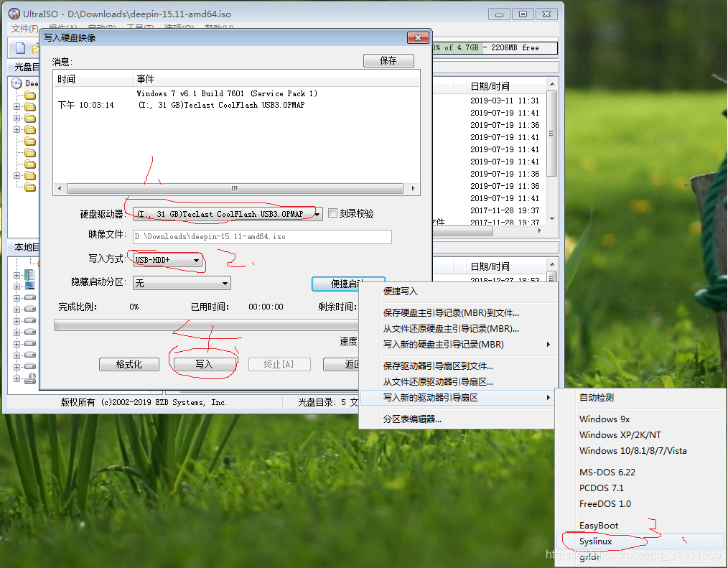Click the Windows 7 v6.1 Build 7601 message
Image resolution: width=728 pixels, height=568 pixels.
(x=227, y=93)
